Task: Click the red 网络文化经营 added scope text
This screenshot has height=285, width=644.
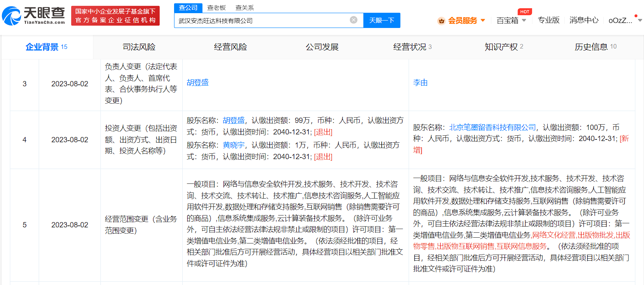Action: (554, 235)
